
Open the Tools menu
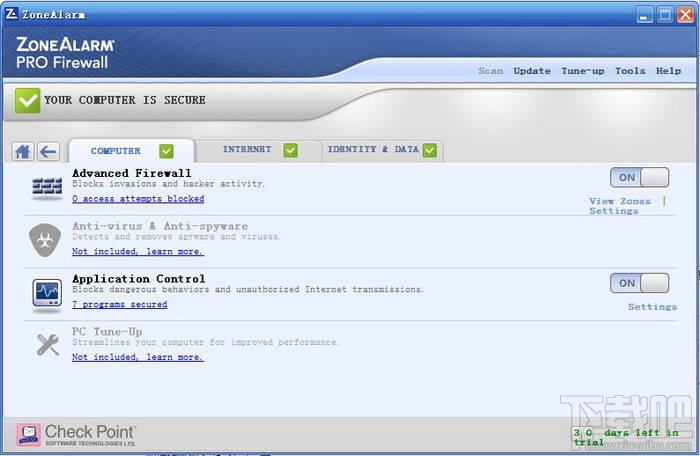[x=630, y=71]
